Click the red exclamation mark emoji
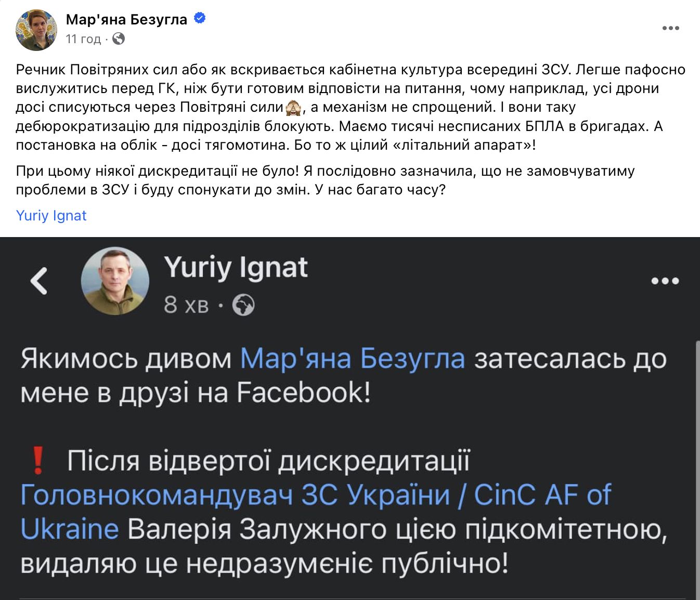This screenshot has width=700, height=600. click(37, 461)
